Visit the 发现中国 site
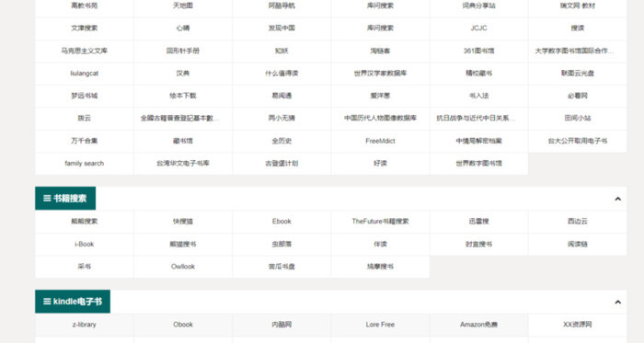Image resolution: width=644 pixels, height=343 pixels. [x=282, y=29]
